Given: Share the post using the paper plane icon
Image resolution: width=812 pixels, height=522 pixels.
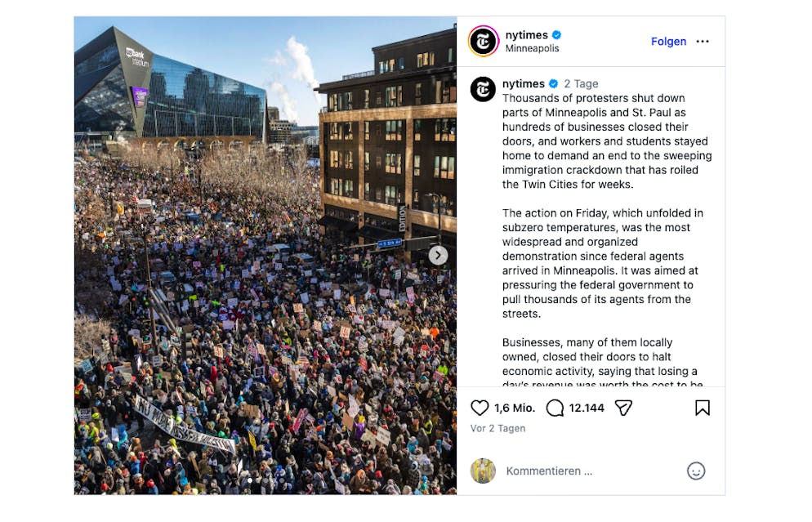Looking at the screenshot, I should tap(622, 408).
